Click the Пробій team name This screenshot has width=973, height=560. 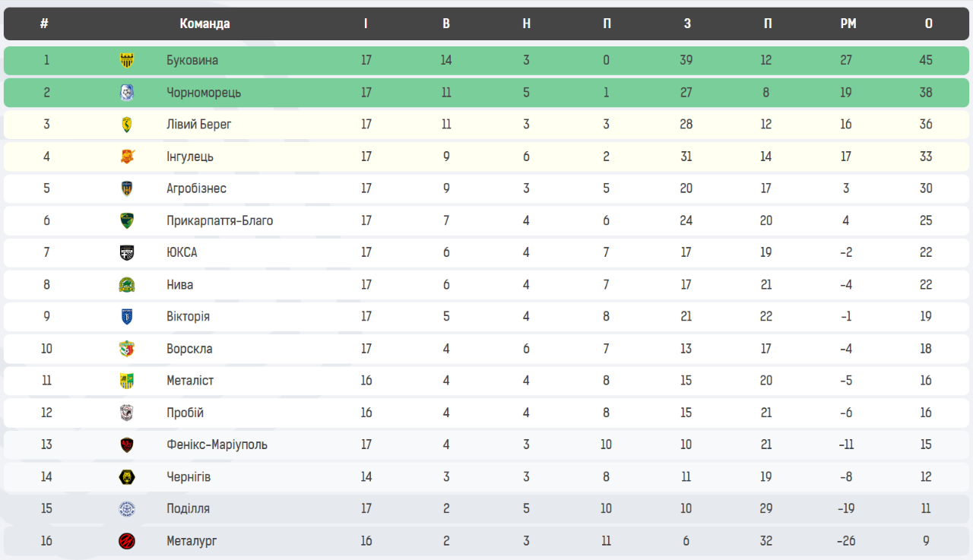click(x=185, y=413)
